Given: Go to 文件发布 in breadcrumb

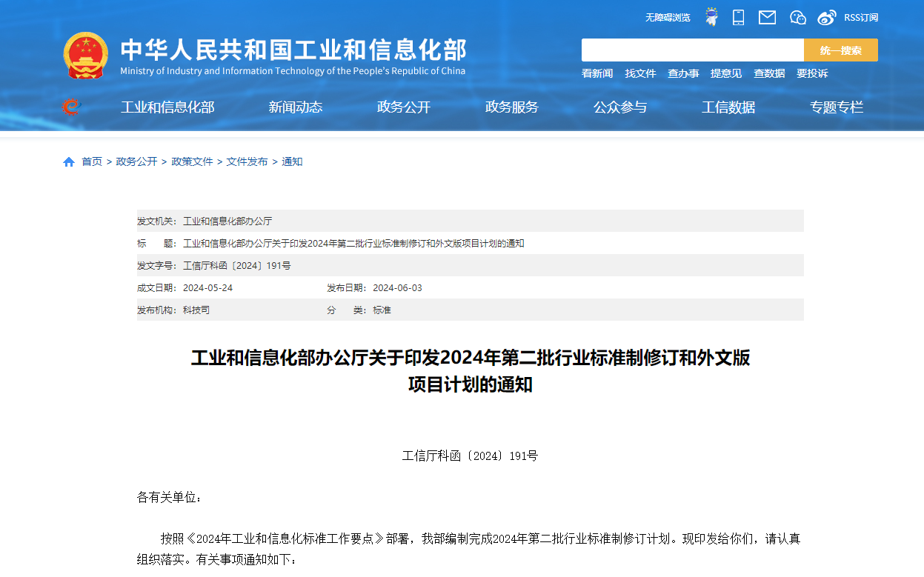Looking at the screenshot, I should pos(247,161).
